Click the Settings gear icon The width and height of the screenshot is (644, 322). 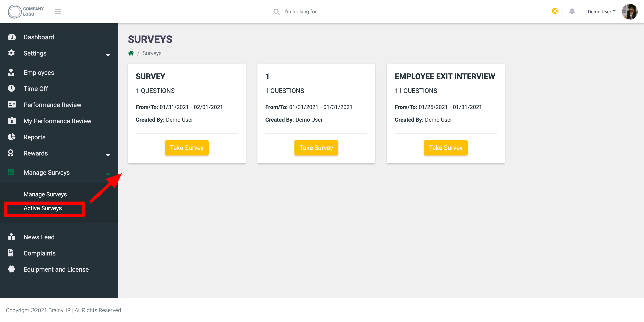(11, 53)
